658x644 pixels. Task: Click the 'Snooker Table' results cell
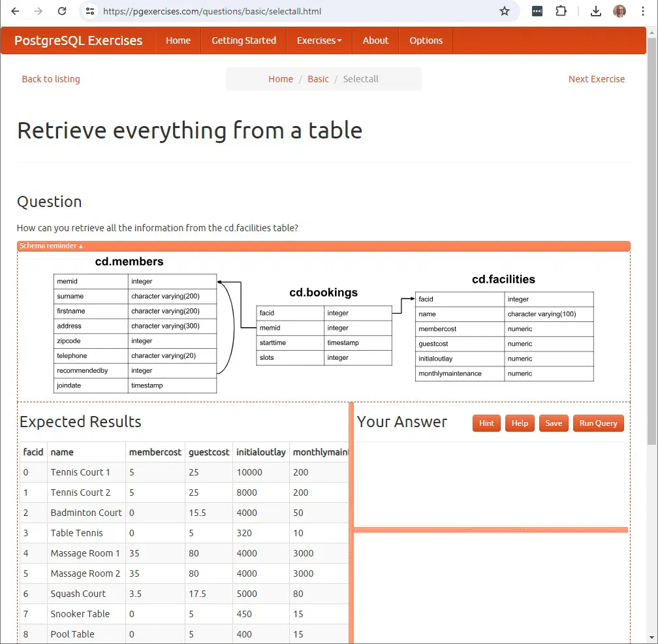pyautogui.click(x=86, y=614)
